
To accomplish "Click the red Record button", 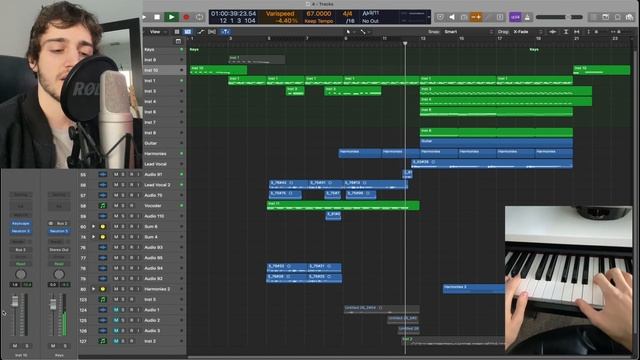I will click(x=186, y=17).
